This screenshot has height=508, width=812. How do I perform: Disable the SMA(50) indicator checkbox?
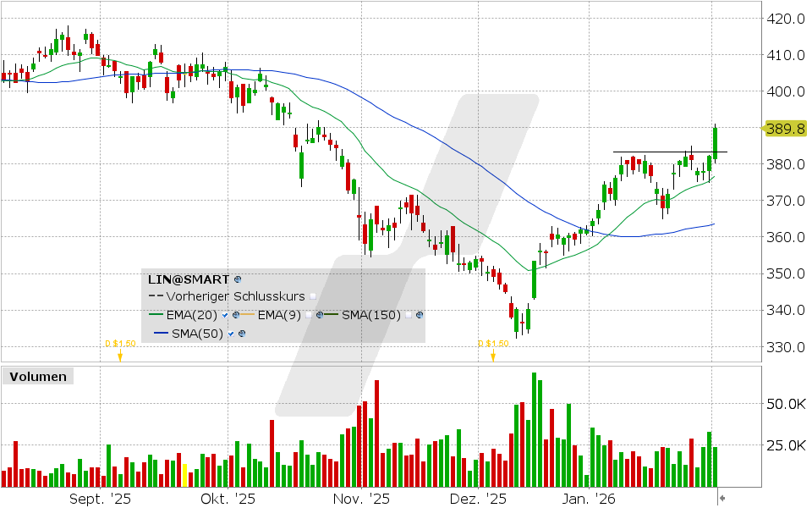click(x=230, y=333)
